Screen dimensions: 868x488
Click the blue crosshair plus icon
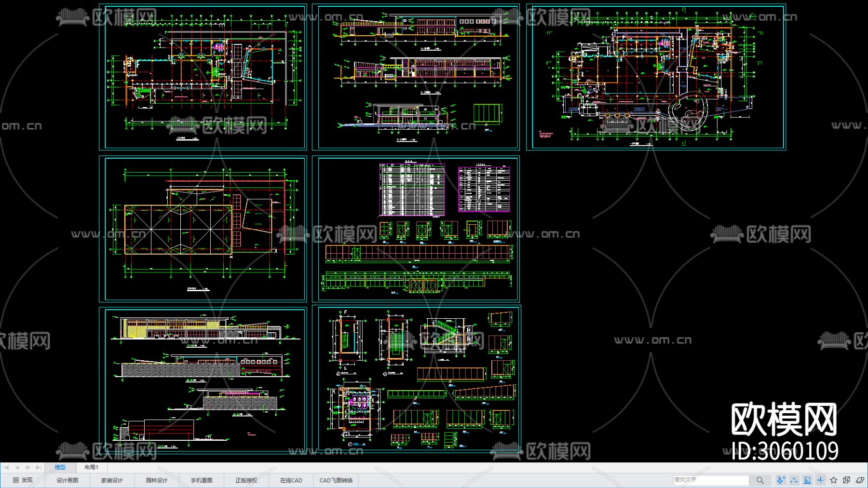[x=820, y=480]
